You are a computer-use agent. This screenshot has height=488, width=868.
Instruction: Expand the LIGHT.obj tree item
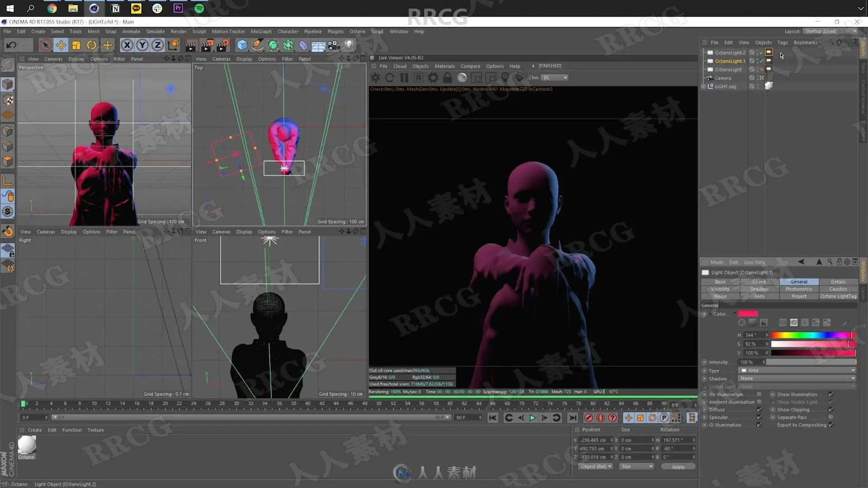pos(703,86)
